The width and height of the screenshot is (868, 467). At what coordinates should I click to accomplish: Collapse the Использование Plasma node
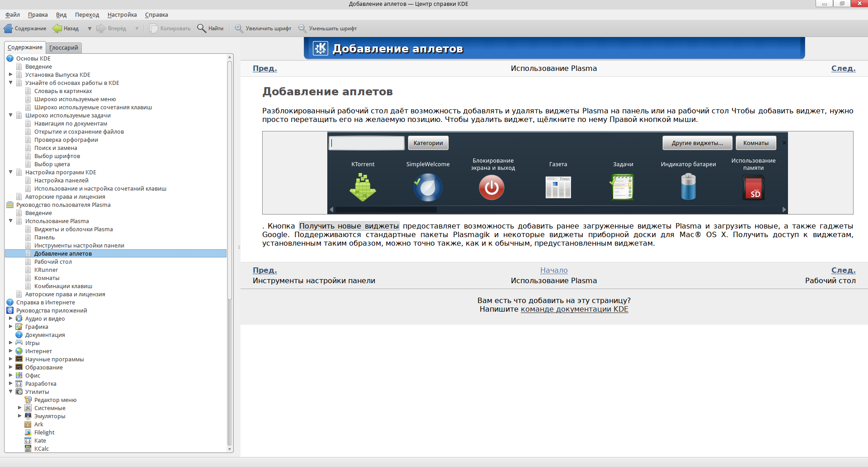click(11, 221)
